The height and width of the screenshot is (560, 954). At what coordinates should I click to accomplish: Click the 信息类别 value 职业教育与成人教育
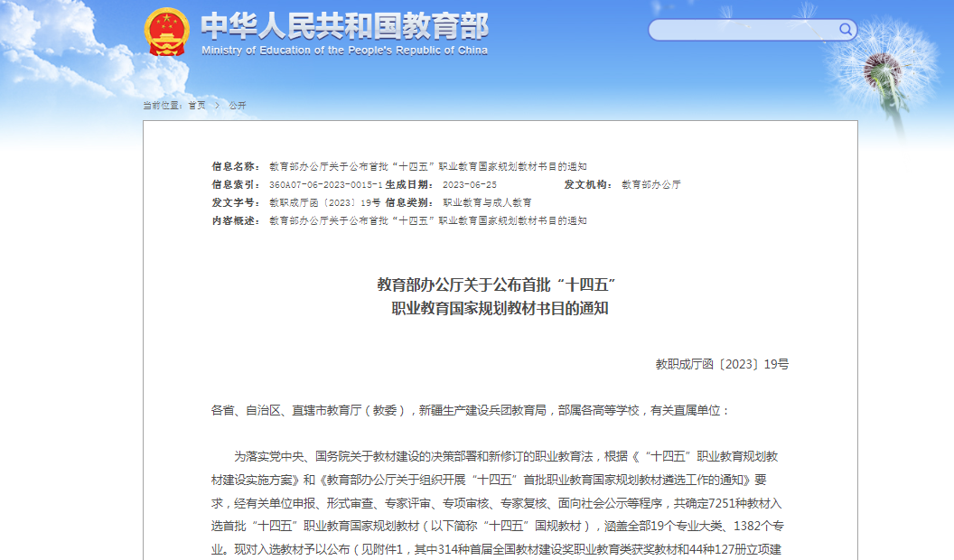click(x=487, y=203)
